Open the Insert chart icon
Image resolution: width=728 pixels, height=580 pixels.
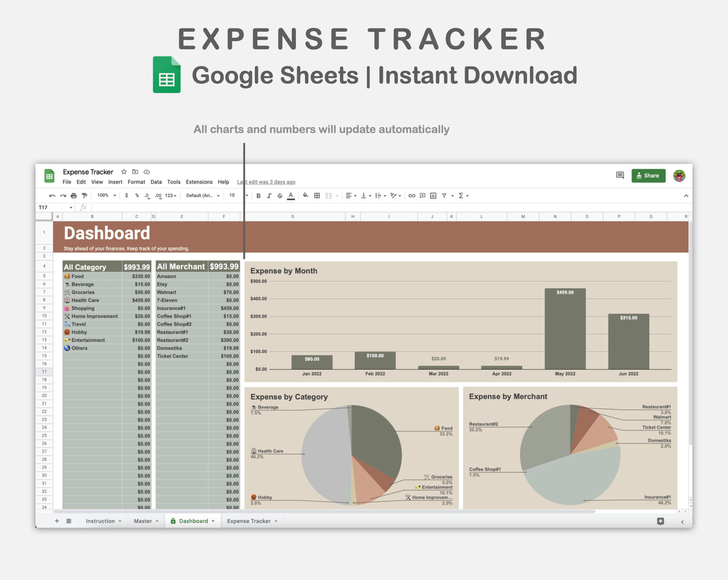[433, 196]
